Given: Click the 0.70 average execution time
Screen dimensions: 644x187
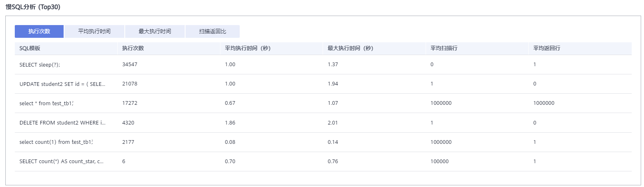Looking at the screenshot, I should tap(230, 161).
